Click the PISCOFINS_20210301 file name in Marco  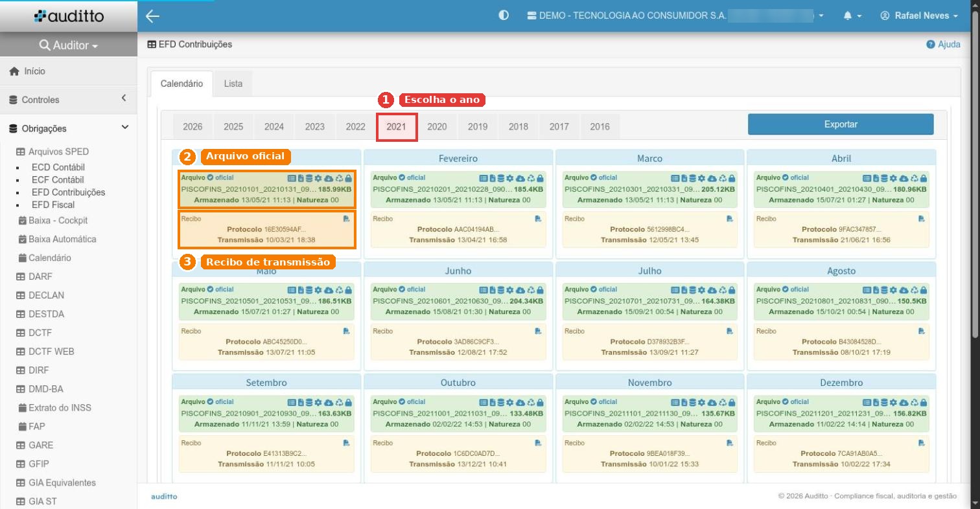point(631,189)
